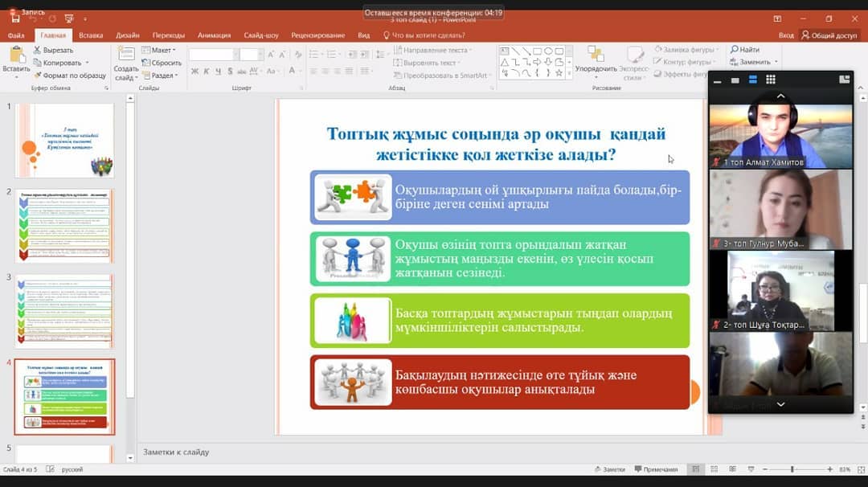The height and width of the screenshot is (487, 868).
Task: Switch to the Переходы ribbon tab
Action: click(168, 35)
